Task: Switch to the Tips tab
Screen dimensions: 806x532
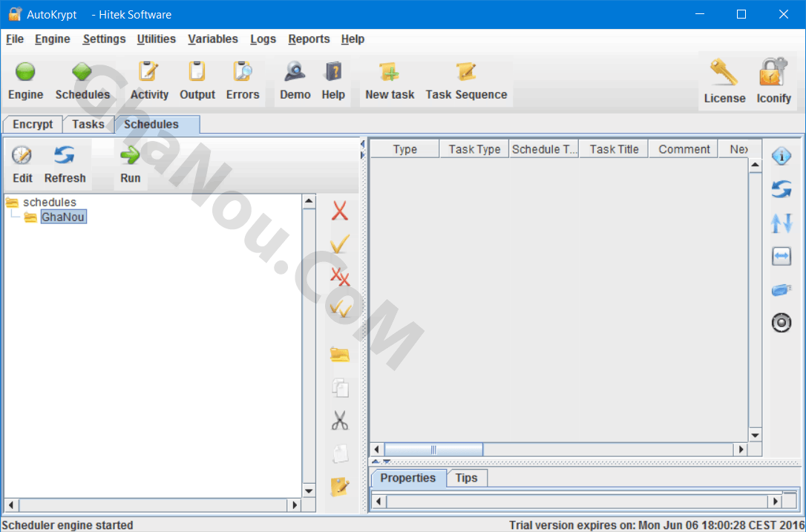Action: (x=467, y=478)
